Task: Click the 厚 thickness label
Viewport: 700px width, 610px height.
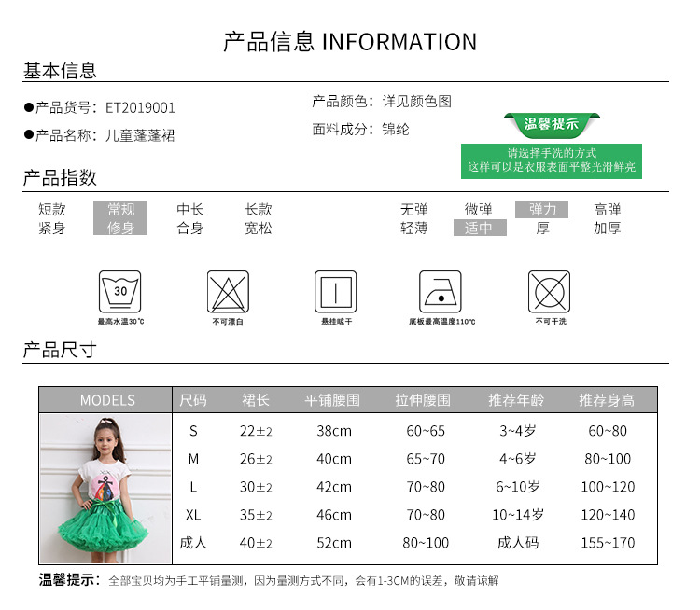Action: click(543, 228)
